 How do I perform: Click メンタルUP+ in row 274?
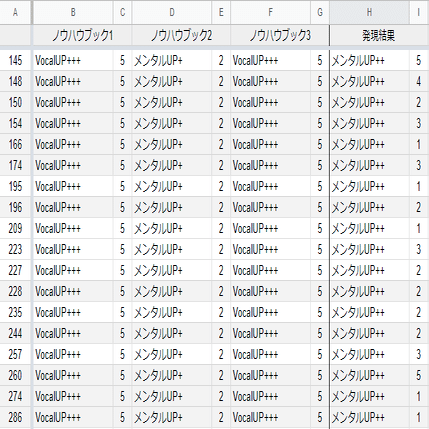coord(172,396)
